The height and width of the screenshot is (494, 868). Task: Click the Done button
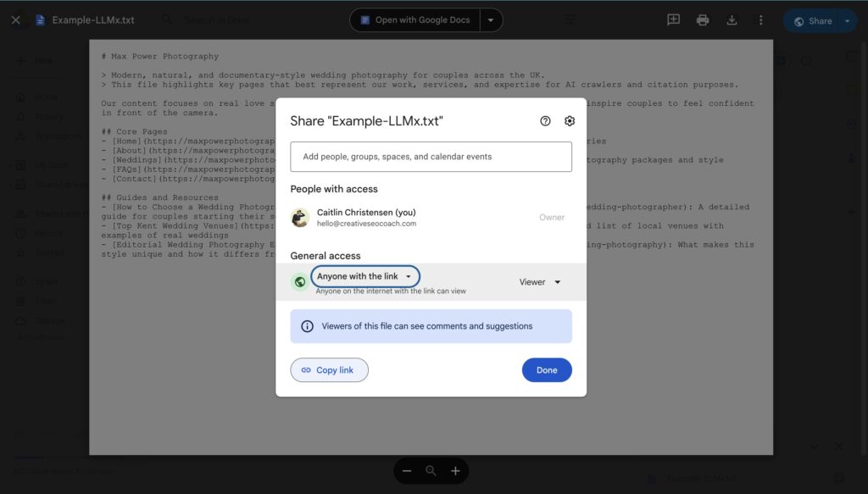pos(546,369)
